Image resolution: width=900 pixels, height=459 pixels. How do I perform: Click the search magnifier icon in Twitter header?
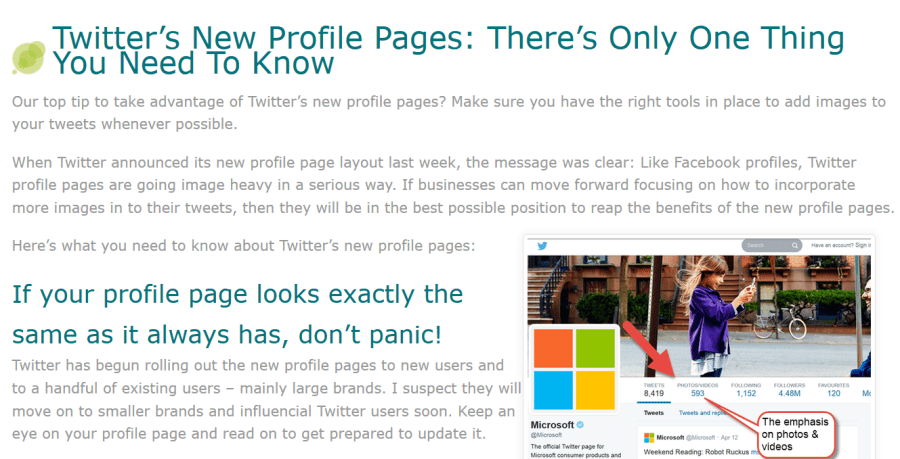point(795,245)
